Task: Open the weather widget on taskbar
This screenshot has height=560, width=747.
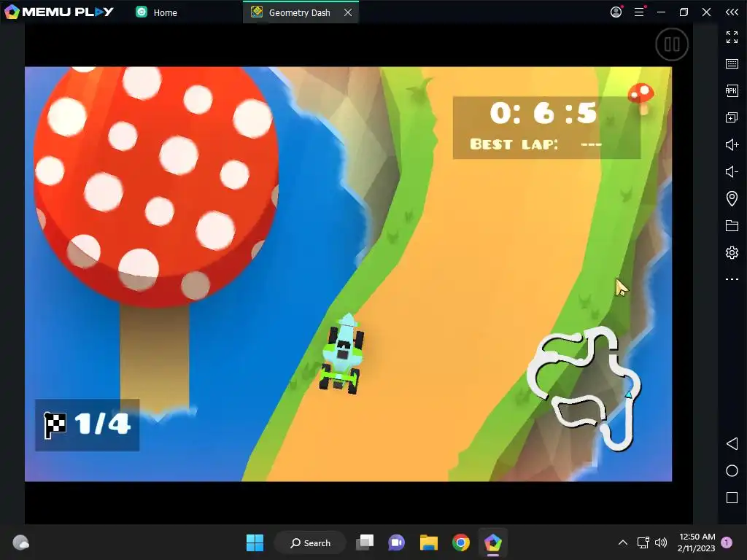Action: click(20, 542)
